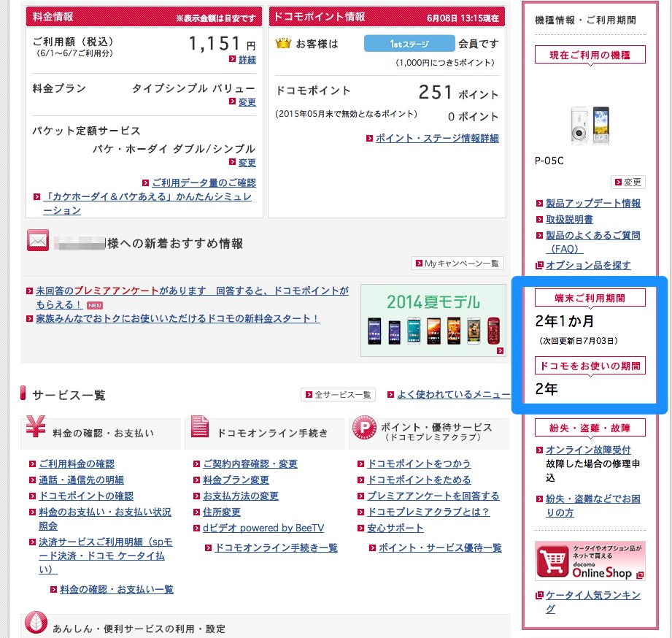Click the 変更 button under P-05C
The width and height of the screenshot is (672, 638).
(628, 182)
